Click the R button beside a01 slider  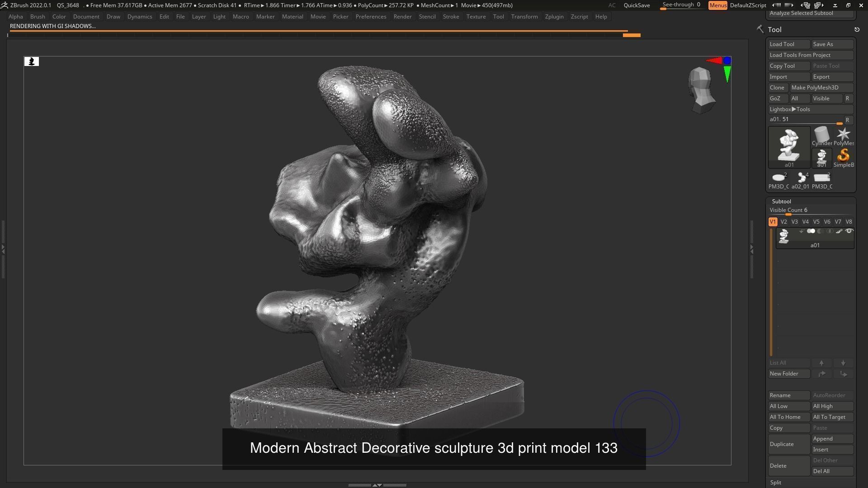tap(848, 120)
